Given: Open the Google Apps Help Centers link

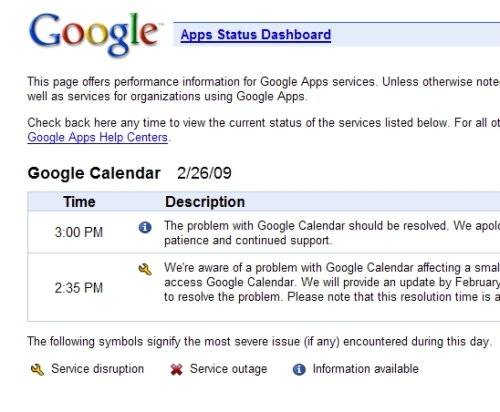Looking at the screenshot, I should pyautogui.click(x=97, y=137).
